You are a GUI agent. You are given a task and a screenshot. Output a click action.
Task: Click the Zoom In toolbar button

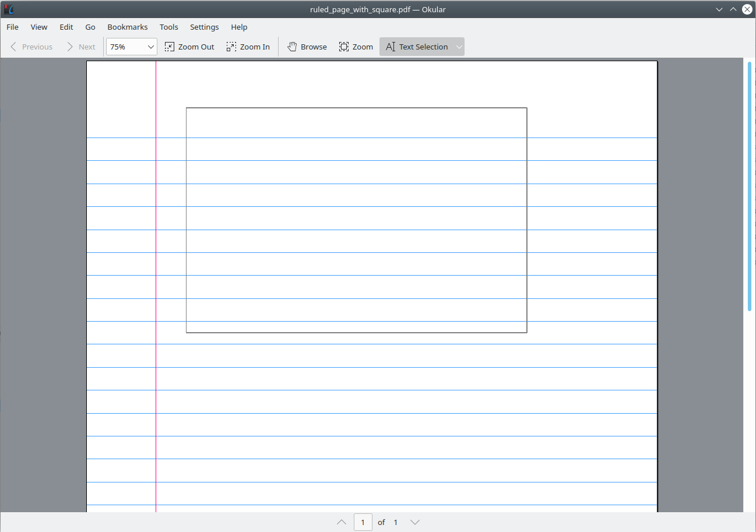point(248,47)
